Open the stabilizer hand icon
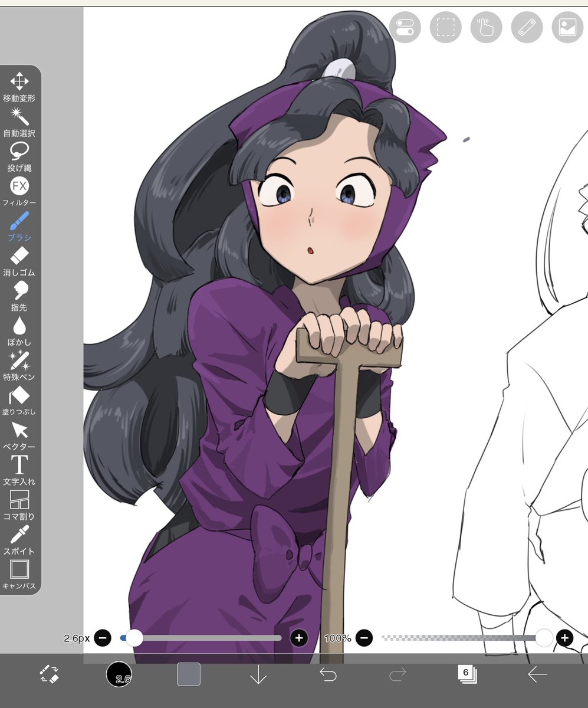 tap(486, 27)
